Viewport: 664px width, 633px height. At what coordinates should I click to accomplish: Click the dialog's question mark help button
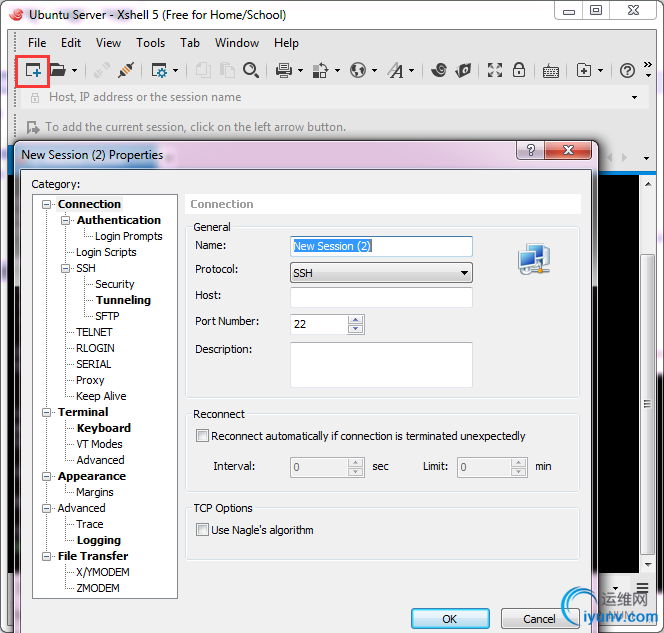(531, 150)
